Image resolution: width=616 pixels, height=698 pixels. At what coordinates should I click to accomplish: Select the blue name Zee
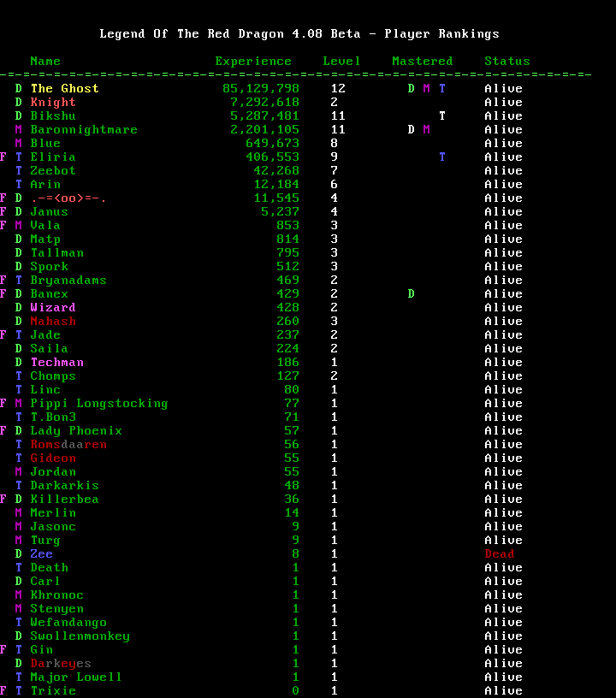click(x=41, y=554)
